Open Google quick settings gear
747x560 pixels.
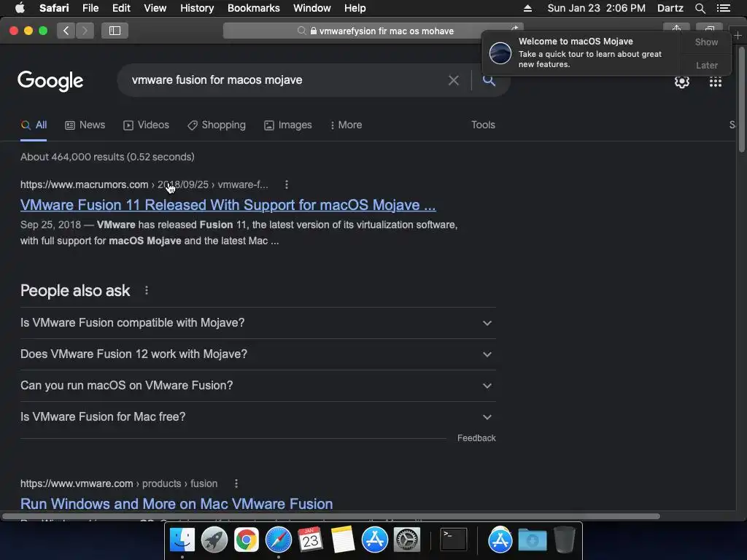coord(682,82)
